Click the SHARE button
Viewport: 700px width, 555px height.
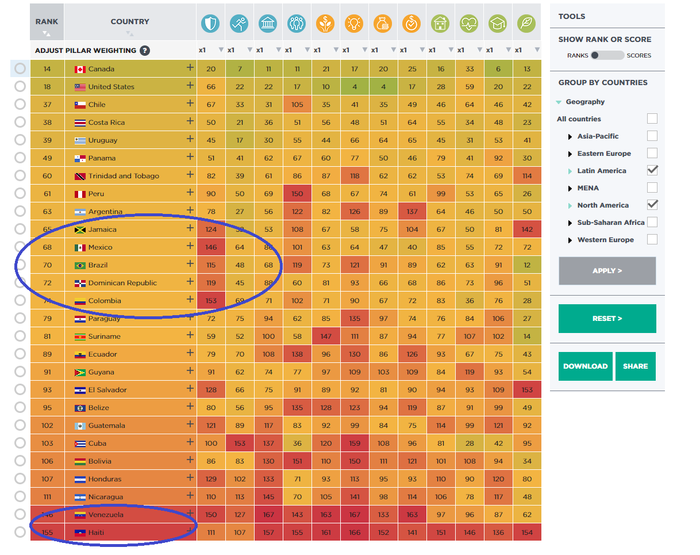point(635,366)
